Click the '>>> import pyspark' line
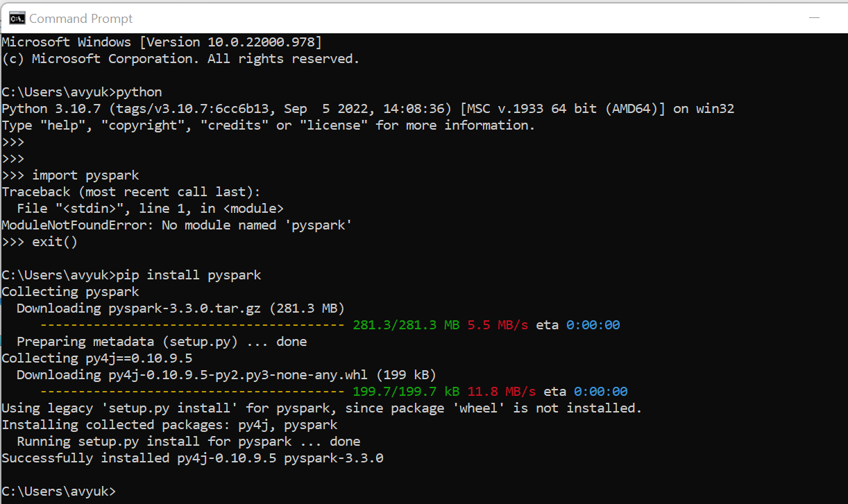This screenshot has width=848, height=504. (x=70, y=175)
